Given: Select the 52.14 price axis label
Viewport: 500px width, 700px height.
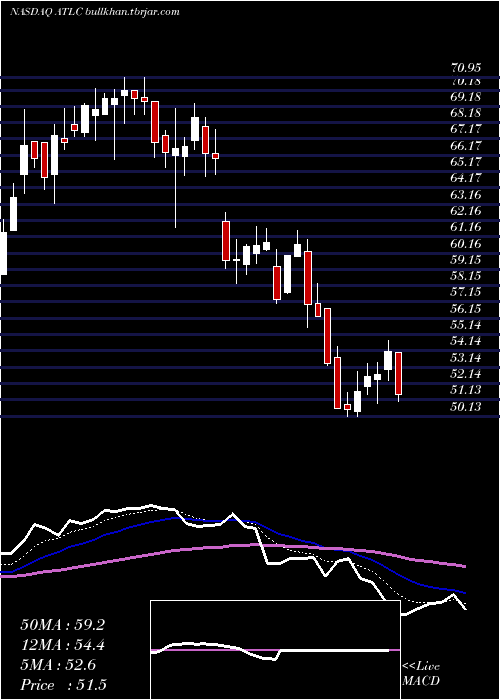Looking at the screenshot, I should coord(466,374).
